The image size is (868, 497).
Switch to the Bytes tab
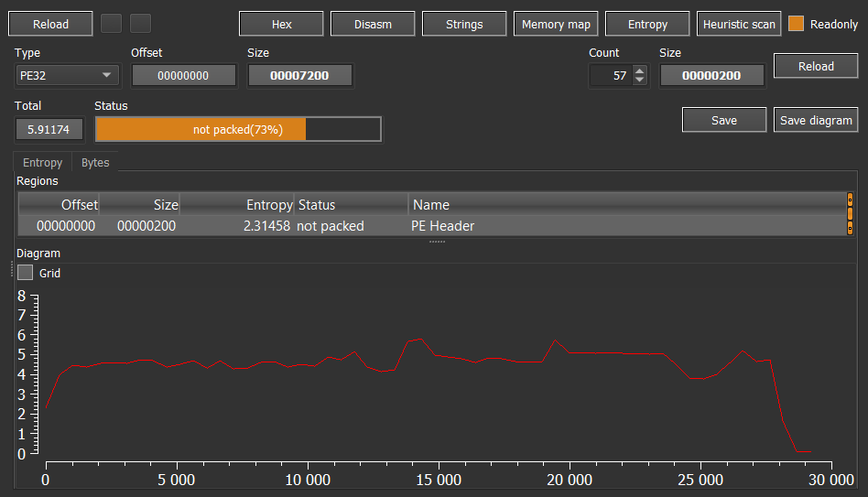(x=95, y=163)
